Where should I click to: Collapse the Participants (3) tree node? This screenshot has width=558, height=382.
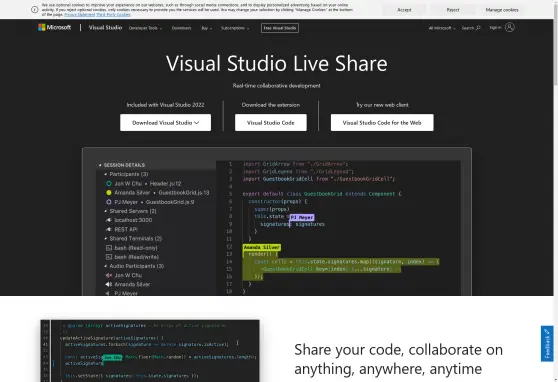106,174
